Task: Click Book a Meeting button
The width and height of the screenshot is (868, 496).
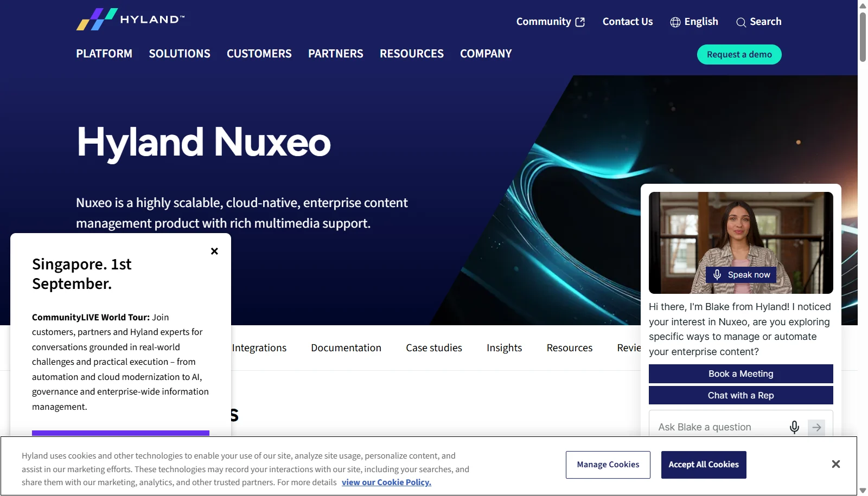Action: pos(741,373)
